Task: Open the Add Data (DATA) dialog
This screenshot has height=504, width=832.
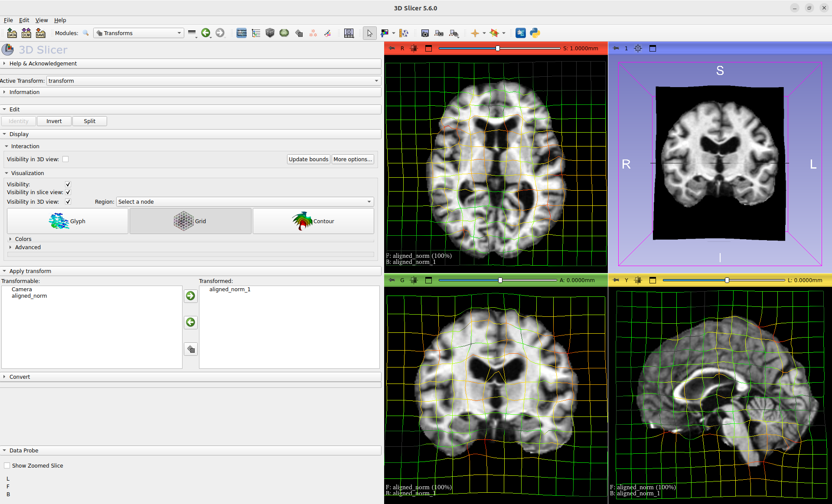Action: pos(12,33)
